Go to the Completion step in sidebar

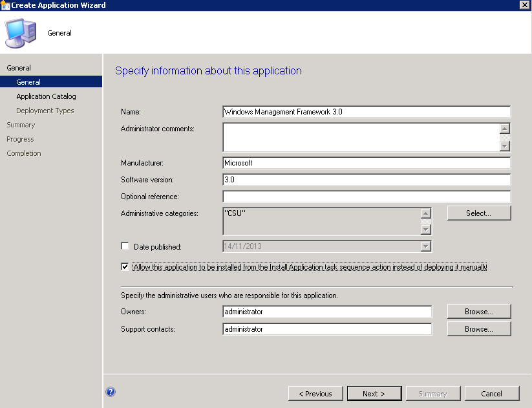click(x=24, y=153)
